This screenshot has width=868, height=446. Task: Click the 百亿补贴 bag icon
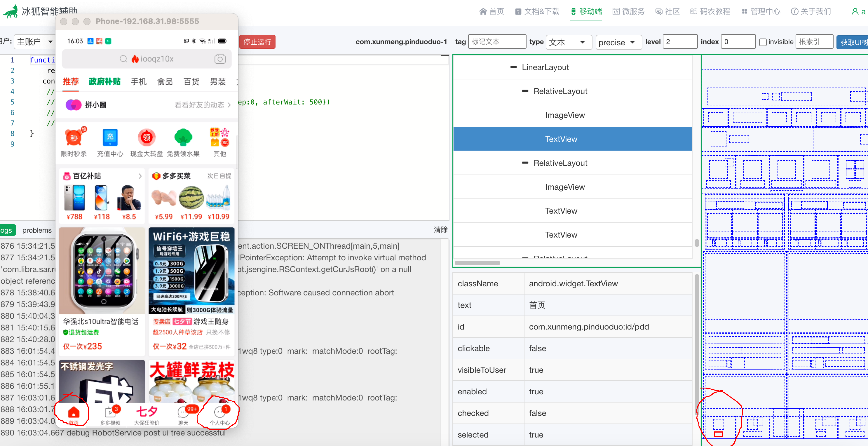point(67,176)
